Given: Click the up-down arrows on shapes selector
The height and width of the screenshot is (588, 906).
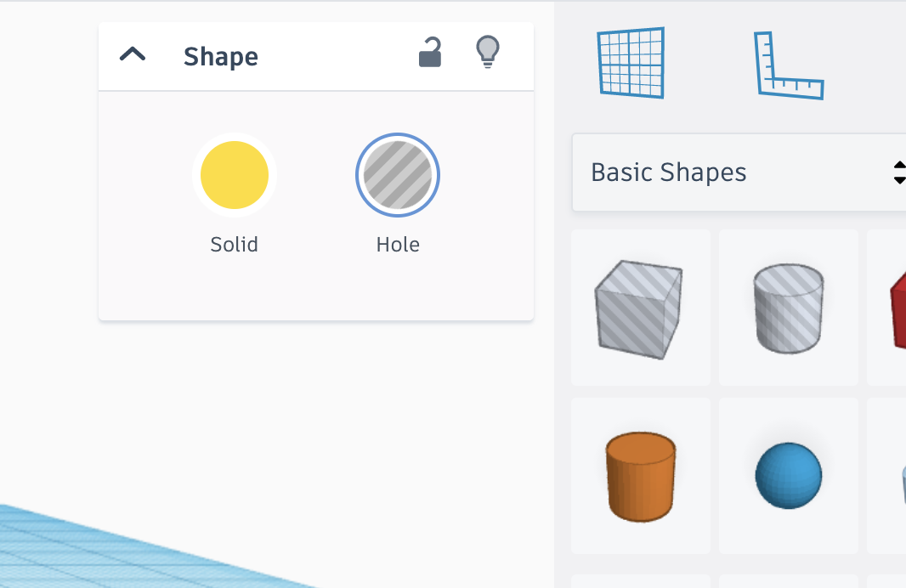Looking at the screenshot, I should coord(899,172).
